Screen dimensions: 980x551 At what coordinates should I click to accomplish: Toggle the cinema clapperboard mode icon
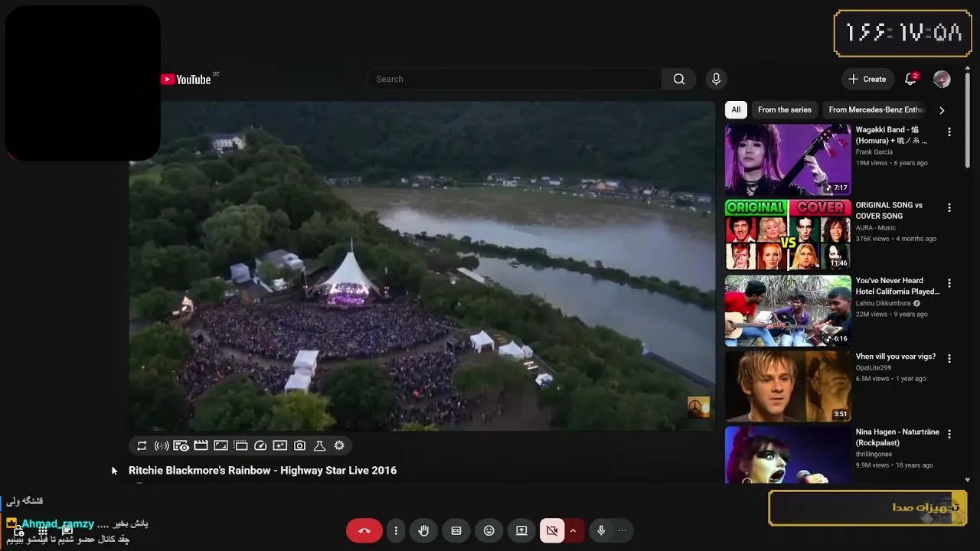201,445
